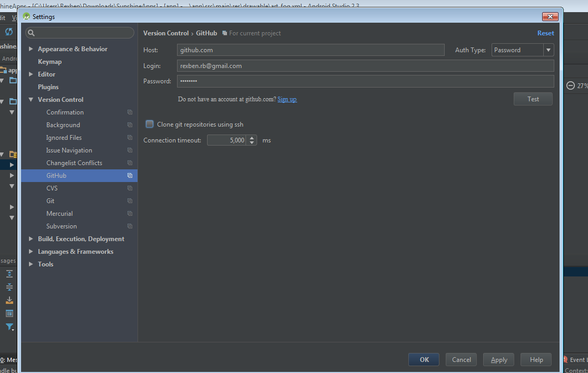This screenshot has height=373, width=588.
Task: Click the search magnifier icon in Settings
Action: point(32,33)
